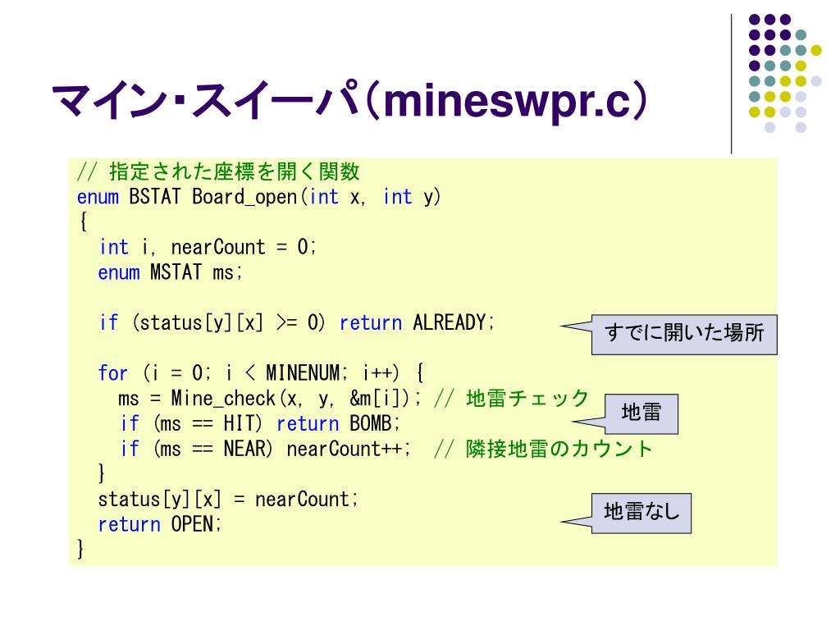This screenshot has height=630, width=840.
Task: Click the comment 隣接地雷のカウント
Action: pyautogui.click(x=543, y=449)
